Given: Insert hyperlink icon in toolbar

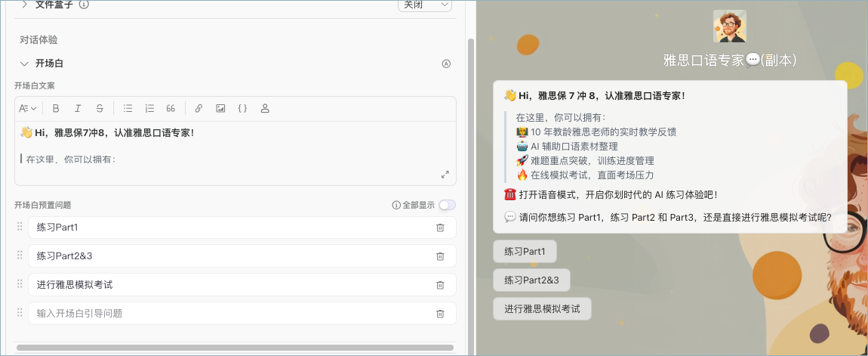Looking at the screenshot, I should [199, 109].
